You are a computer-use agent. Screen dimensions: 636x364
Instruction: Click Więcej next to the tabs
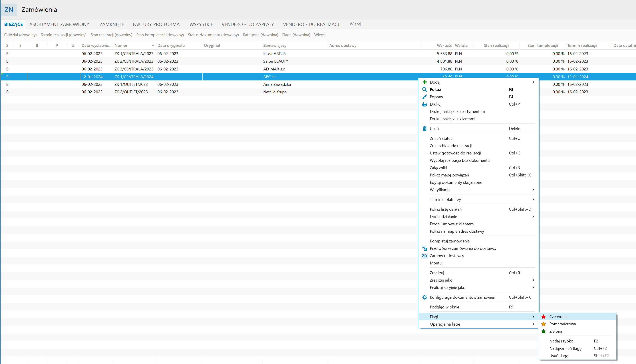coord(355,24)
